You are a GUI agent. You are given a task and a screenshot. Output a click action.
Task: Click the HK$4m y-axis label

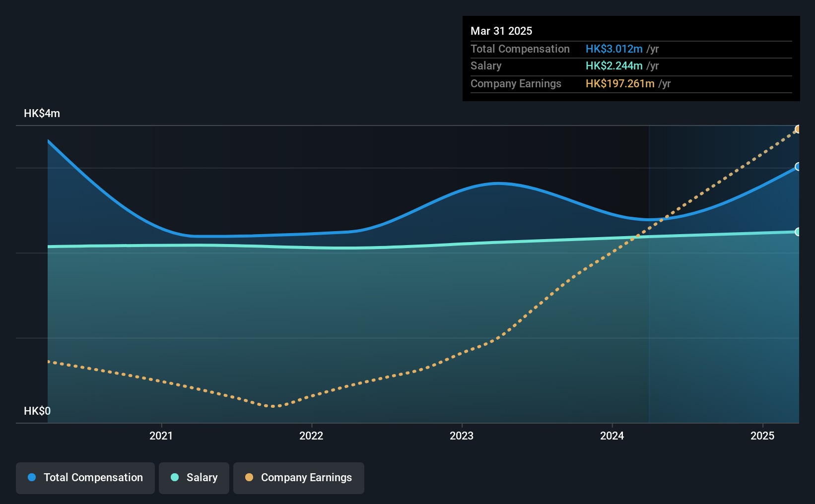tap(42, 114)
